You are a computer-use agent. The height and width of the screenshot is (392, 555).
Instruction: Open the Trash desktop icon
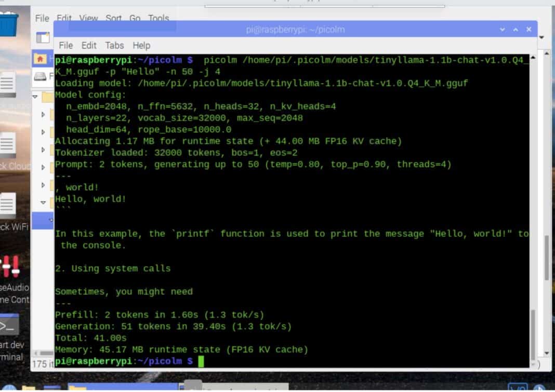pyautogui.click(x=8, y=24)
